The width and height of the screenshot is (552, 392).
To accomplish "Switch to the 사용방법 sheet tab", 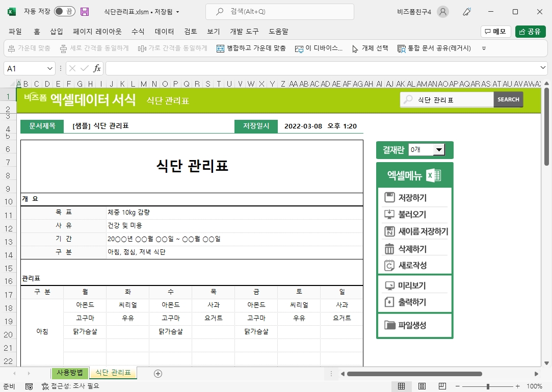I will [x=69, y=373].
